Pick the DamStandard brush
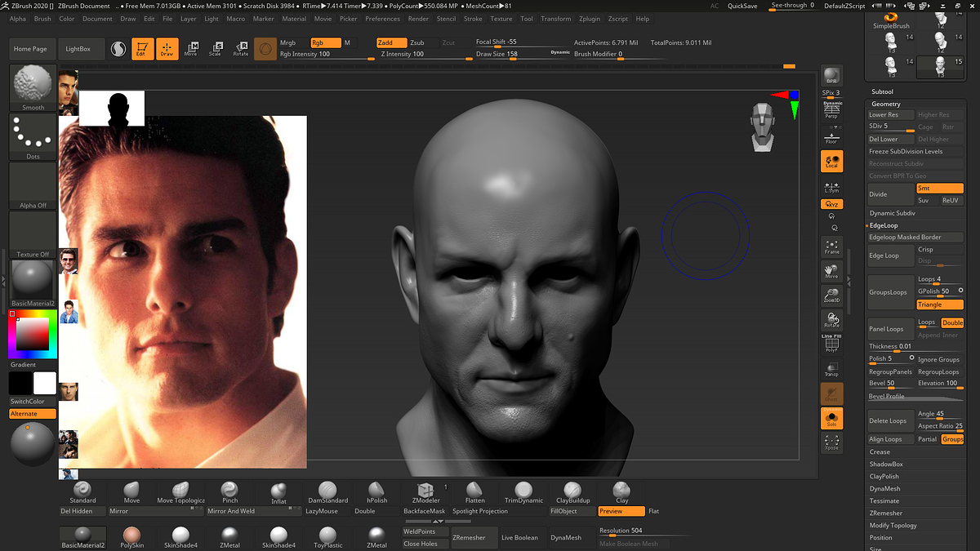 pos(327,491)
